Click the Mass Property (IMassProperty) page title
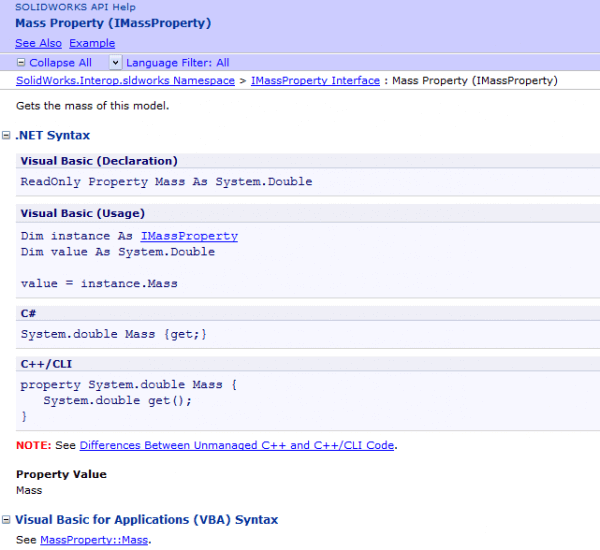The width and height of the screenshot is (600, 550). coord(113,23)
